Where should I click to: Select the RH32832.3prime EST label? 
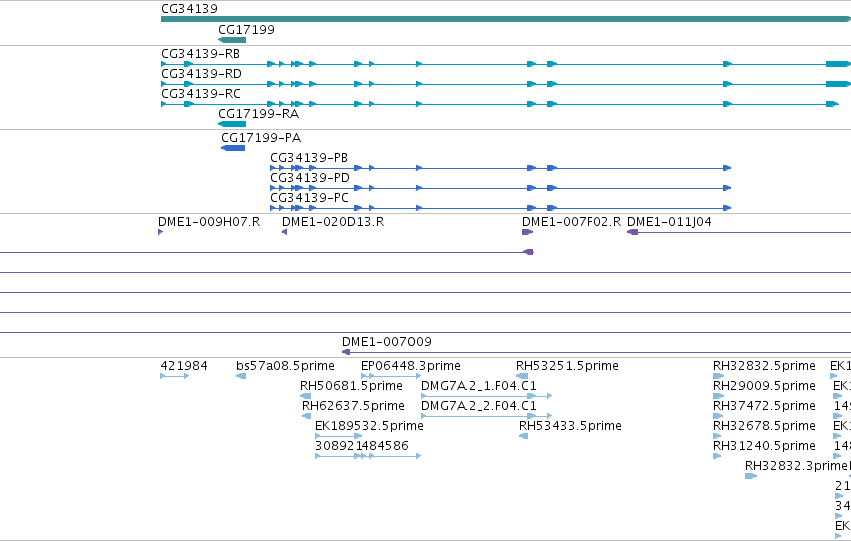[796, 466]
